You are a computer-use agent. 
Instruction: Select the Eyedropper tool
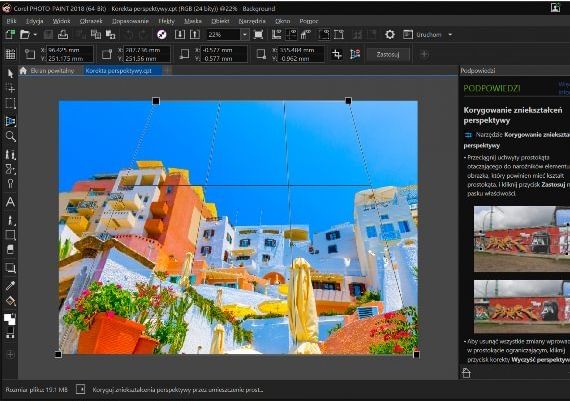[x=10, y=286]
